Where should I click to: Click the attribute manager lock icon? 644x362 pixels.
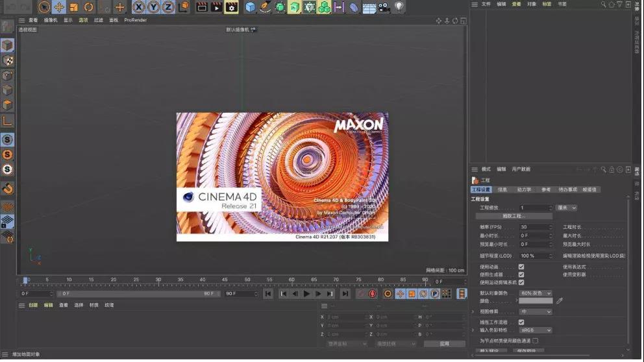(x=612, y=169)
